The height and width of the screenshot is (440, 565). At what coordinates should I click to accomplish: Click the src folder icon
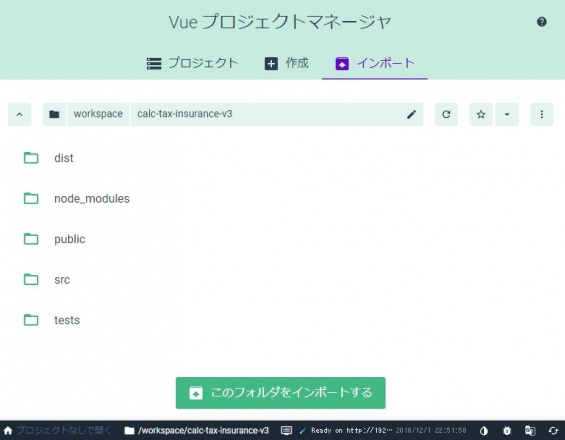[x=31, y=280]
